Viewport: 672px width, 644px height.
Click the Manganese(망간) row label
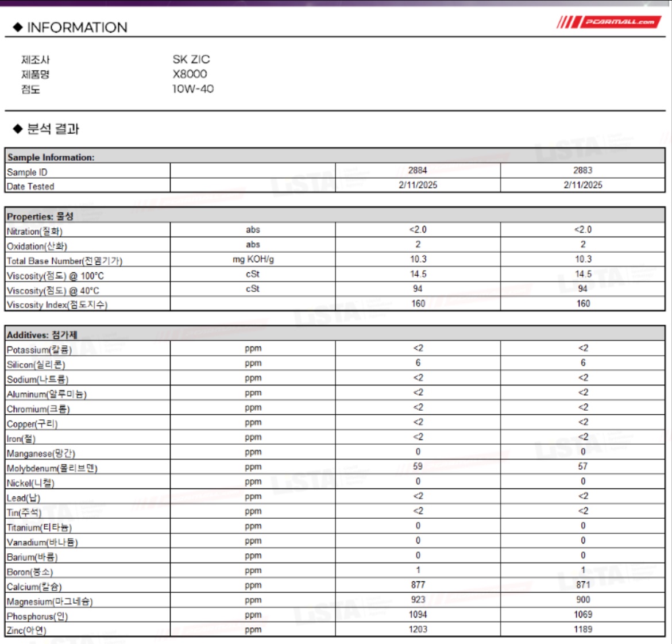tap(41, 454)
